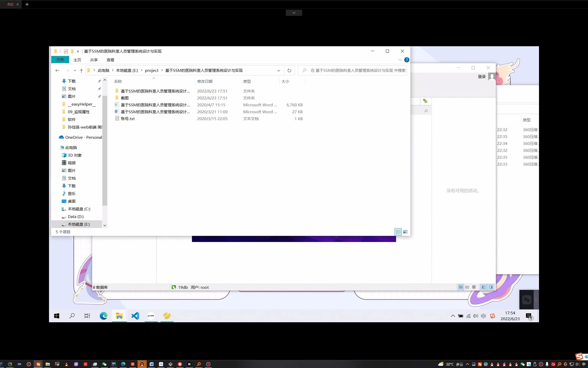Open the 文件 menu tab
Image resolution: width=588 pixels, height=368 pixels.
point(60,60)
